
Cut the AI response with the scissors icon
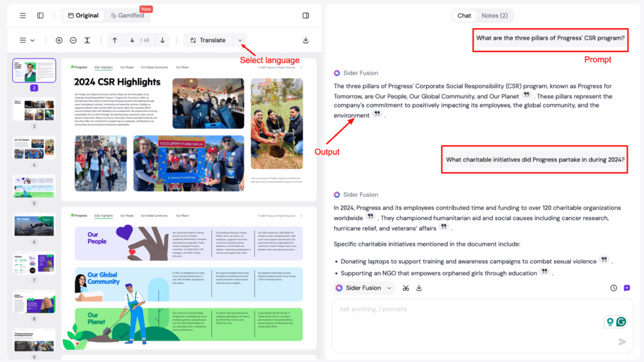[x=406, y=288]
